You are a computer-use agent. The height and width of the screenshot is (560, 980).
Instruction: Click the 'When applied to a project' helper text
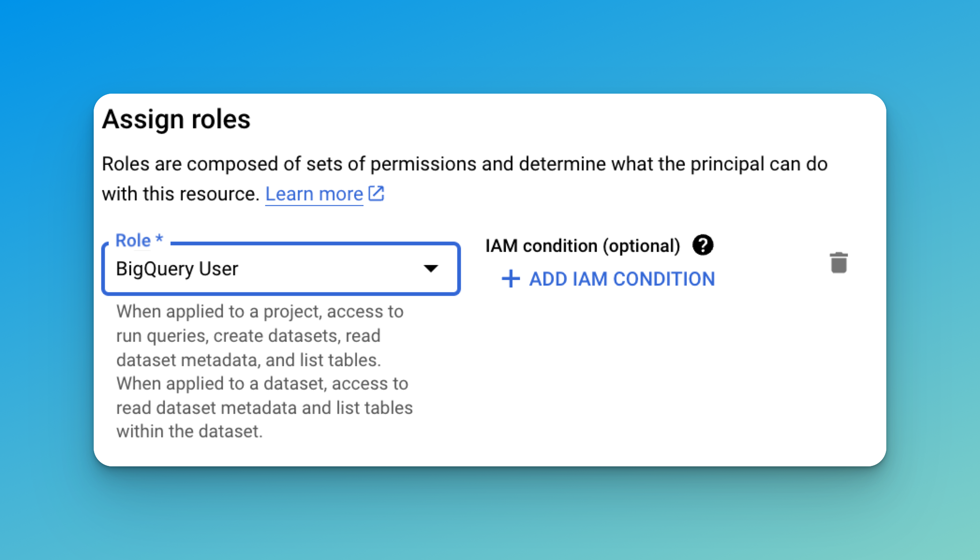pyautogui.click(x=260, y=311)
